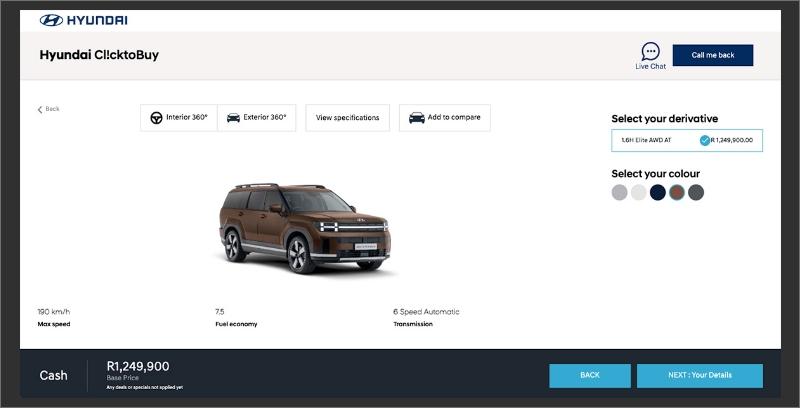Click the Call me back button

[713, 55]
